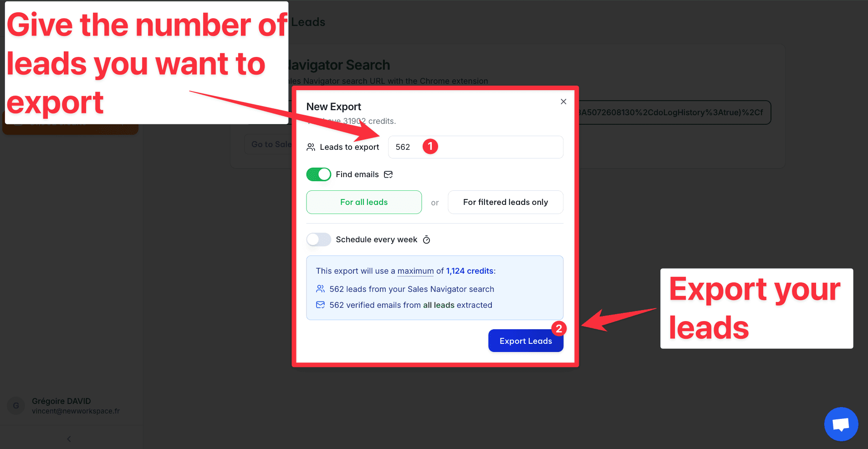Click the Export Leads button

[526, 341]
